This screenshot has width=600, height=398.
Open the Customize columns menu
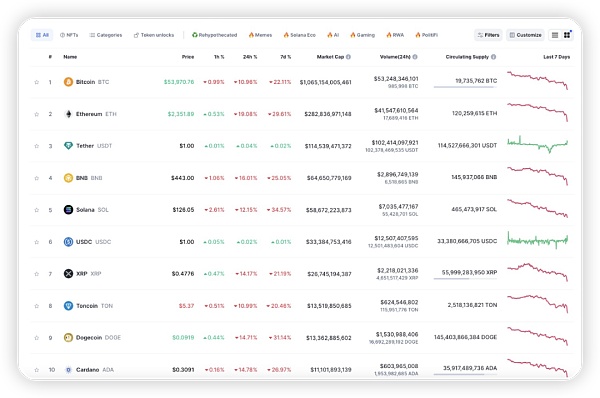[x=525, y=35]
